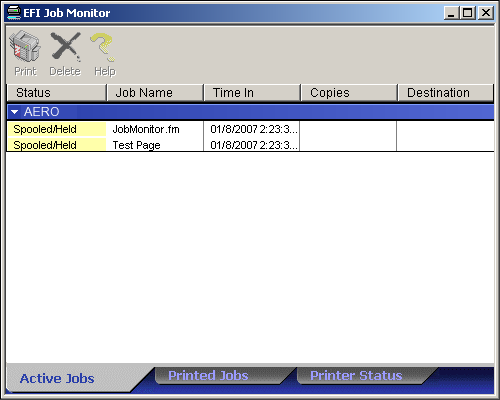The width and height of the screenshot is (500, 400).
Task: Click Time In value for JobMonitor.fm
Action: pos(254,129)
